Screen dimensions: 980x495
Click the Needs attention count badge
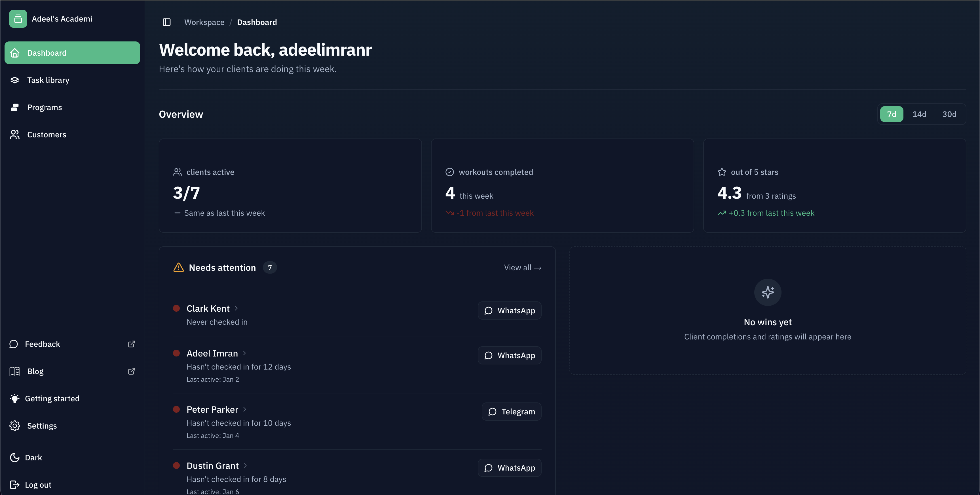pyautogui.click(x=270, y=268)
